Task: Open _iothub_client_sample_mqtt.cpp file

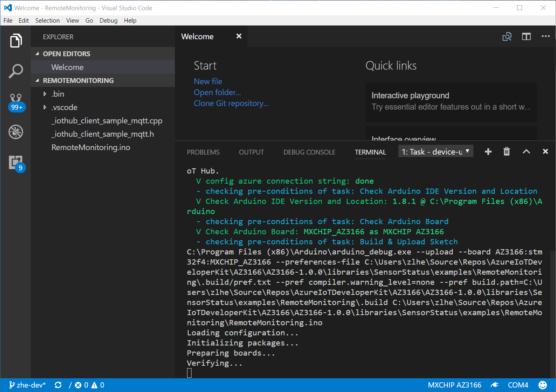Action: [103, 121]
